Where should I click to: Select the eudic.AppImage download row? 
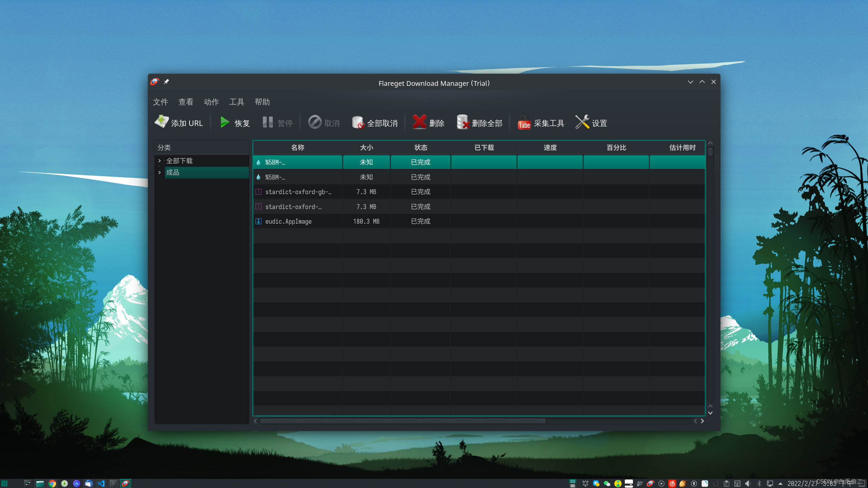click(288, 222)
